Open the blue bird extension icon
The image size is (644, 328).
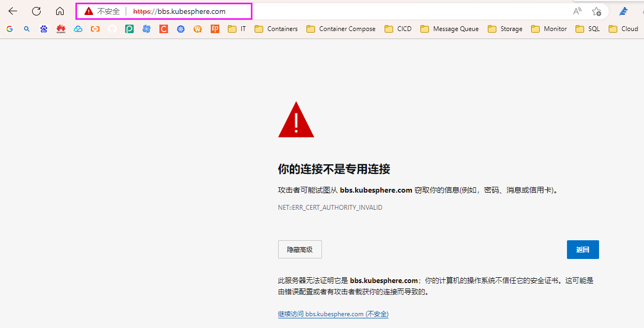(623, 11)
